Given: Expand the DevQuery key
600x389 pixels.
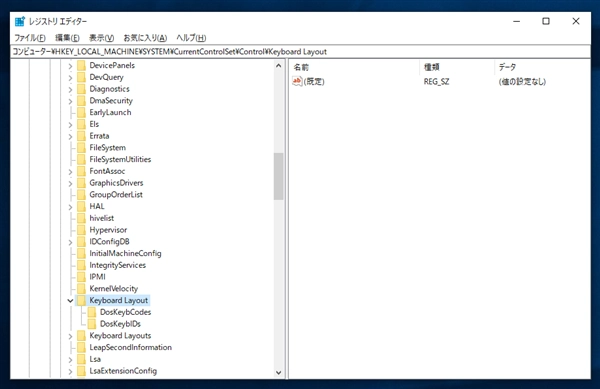Looking at the screenshot, I should click(70, 78).
